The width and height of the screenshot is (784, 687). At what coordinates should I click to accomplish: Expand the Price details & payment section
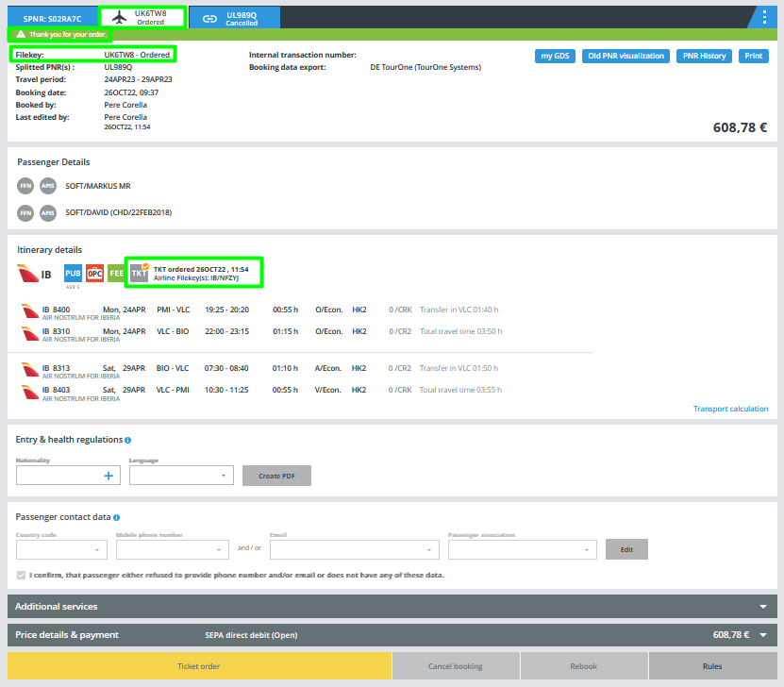[392, 635]
